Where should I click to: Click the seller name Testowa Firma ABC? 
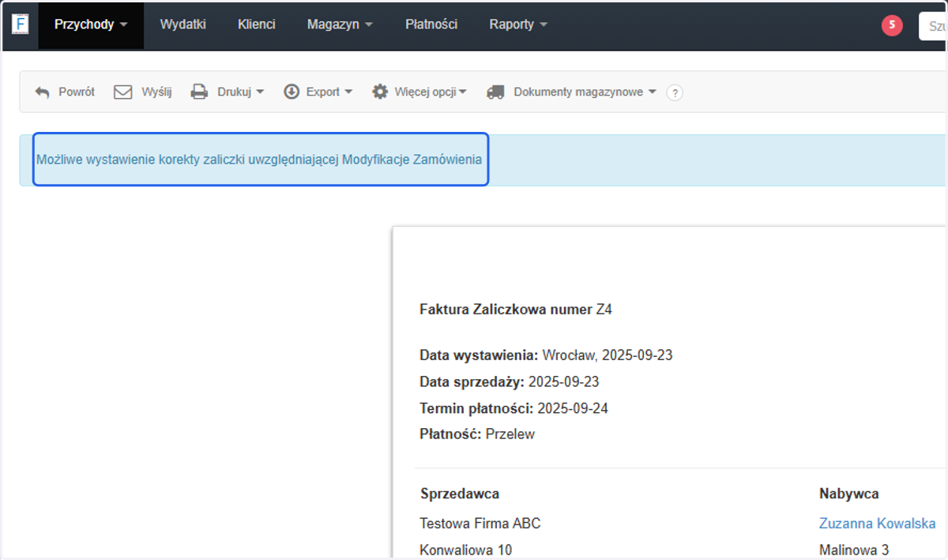tap(480, 523)
